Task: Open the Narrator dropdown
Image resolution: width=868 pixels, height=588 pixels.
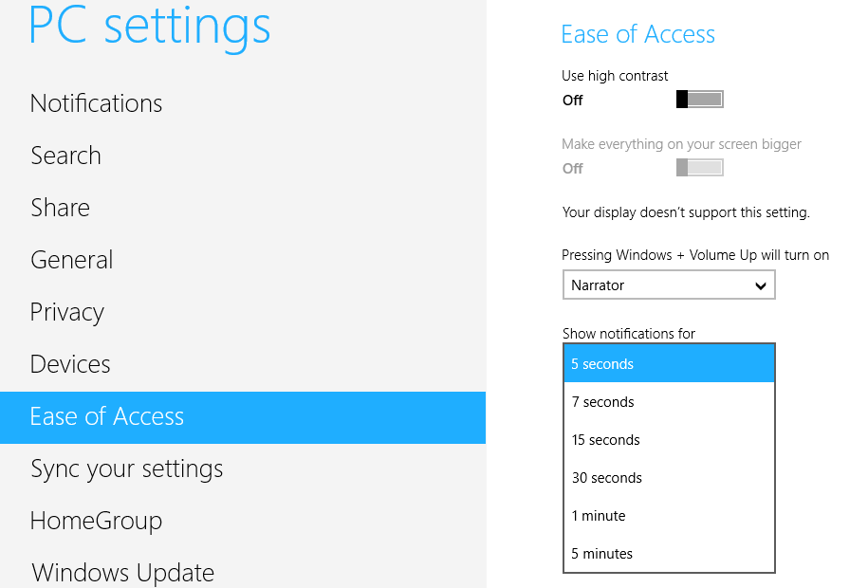Action: 669,285
